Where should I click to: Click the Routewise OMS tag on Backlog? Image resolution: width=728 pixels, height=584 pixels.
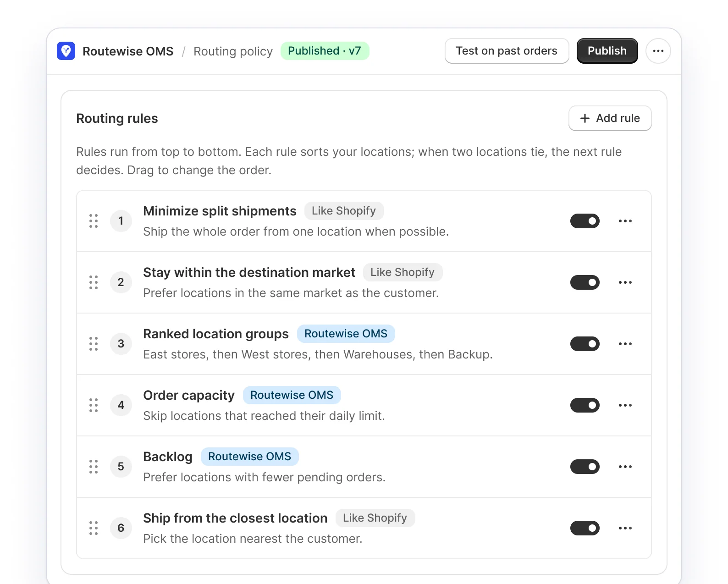click(x=249, y=457)
